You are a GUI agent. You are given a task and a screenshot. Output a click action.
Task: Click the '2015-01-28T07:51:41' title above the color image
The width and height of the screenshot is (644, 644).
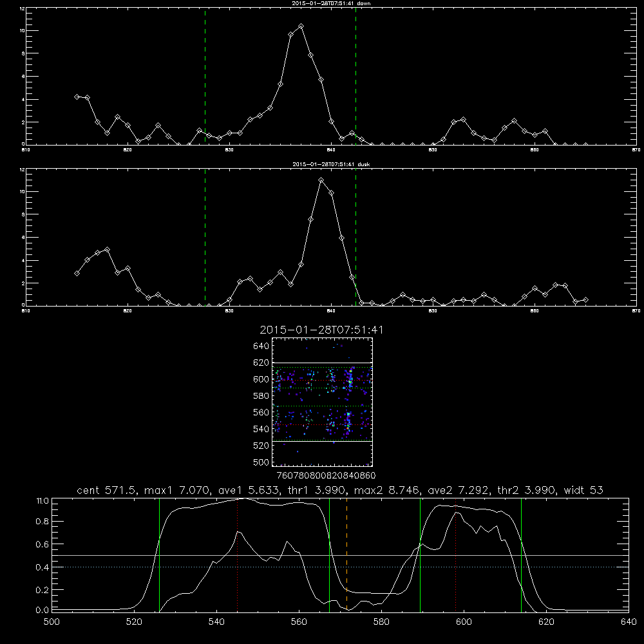tap(321, 330)
